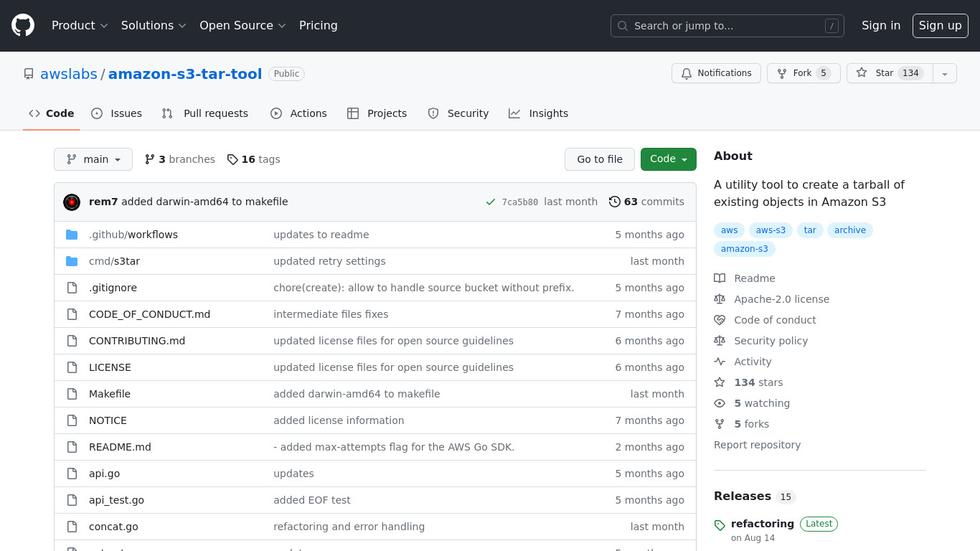Click the book icon beside Readme
The image size is (980, 551).
coord(720,278)
